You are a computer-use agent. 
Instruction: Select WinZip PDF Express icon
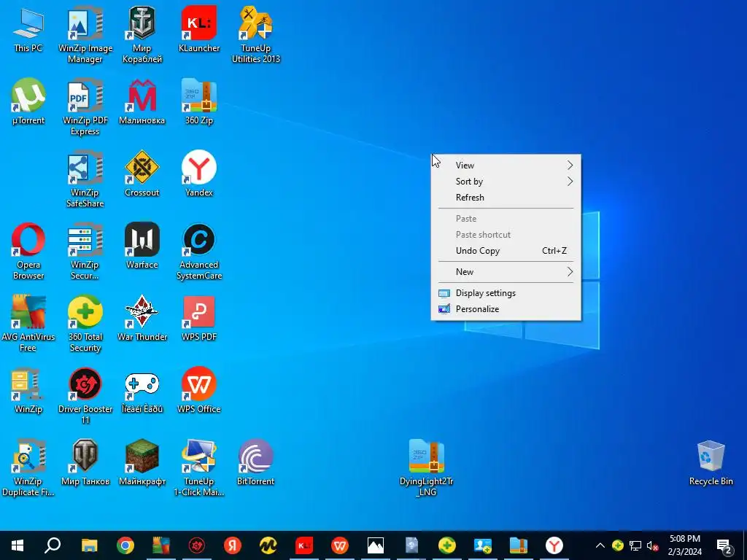85,106
